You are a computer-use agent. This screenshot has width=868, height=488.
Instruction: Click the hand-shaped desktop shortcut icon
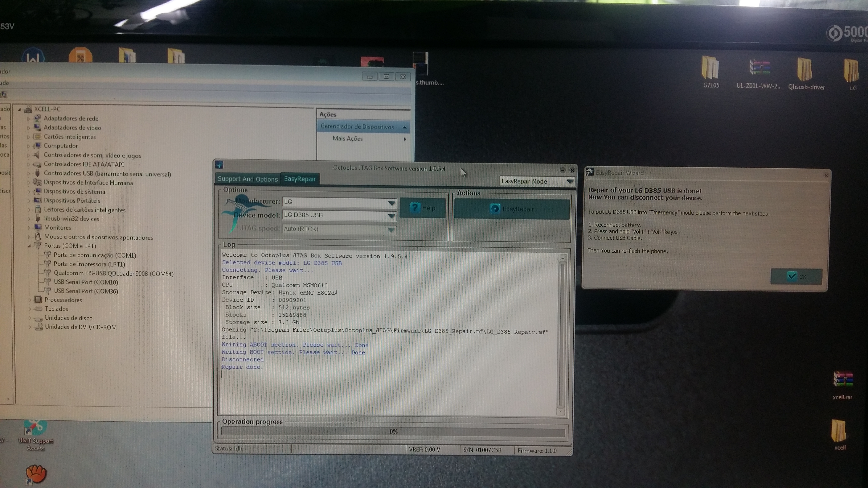point(36,474)
